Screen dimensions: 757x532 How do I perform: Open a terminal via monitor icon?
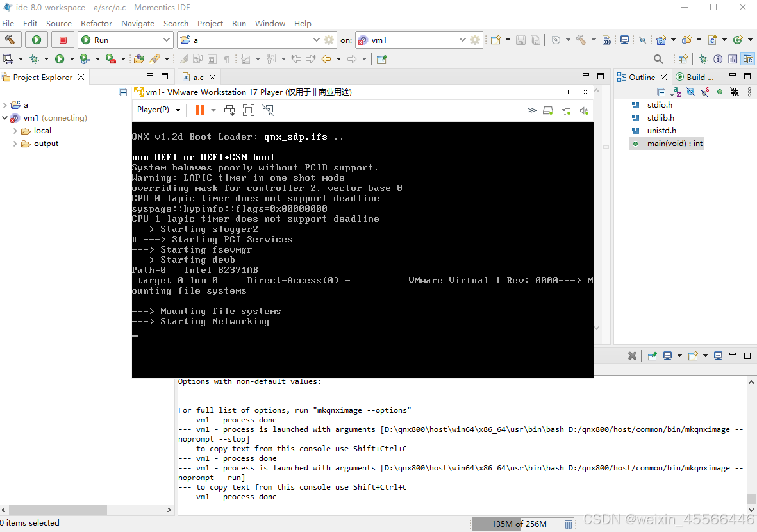click(625, 40)
